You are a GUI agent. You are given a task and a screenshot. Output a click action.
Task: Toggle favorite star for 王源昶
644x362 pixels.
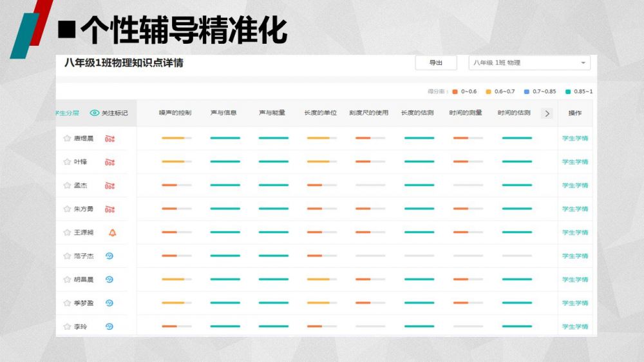point(67,233)
